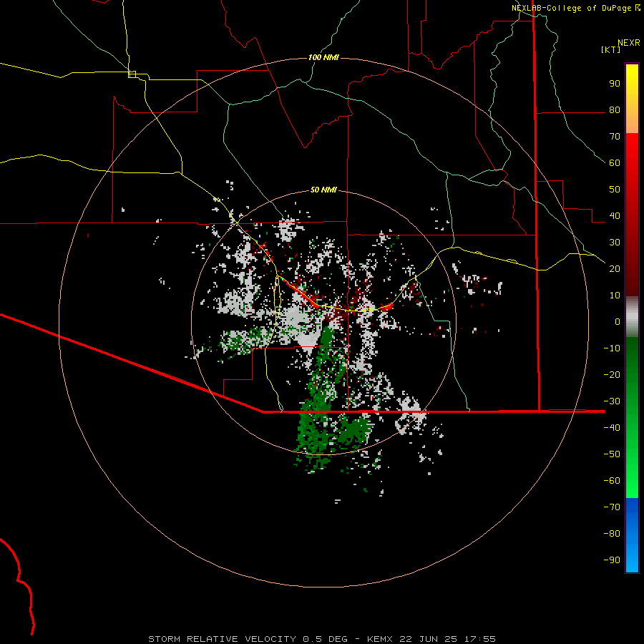The image size is (644, 644).
Task: Click the 60 value on velocity scale
Action: [615, 163]
